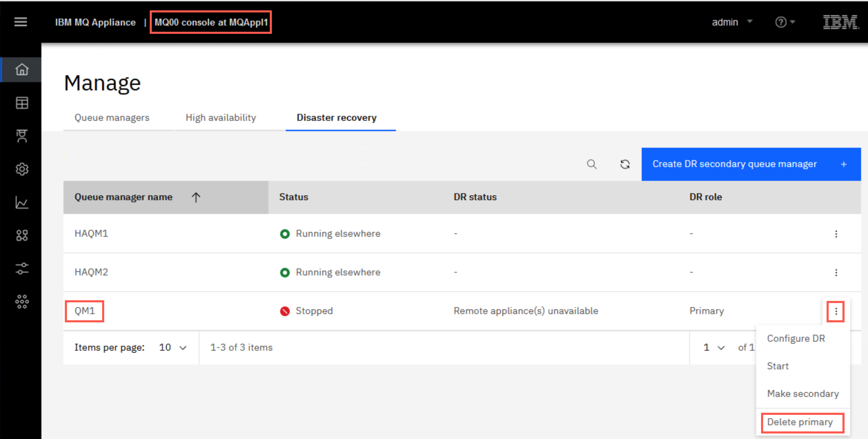
Task: Refresh the disaster recovery table
Action: (x=625, y=164)
